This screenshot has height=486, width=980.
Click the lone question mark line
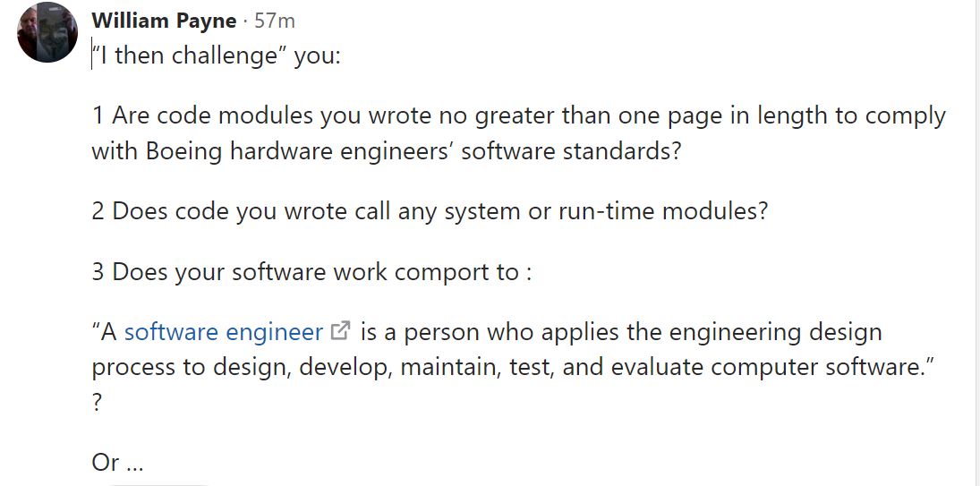[97, 402]
